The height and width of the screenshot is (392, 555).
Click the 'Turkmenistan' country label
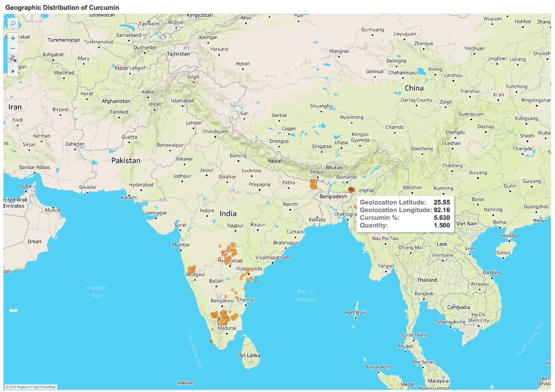coord(64,40)
